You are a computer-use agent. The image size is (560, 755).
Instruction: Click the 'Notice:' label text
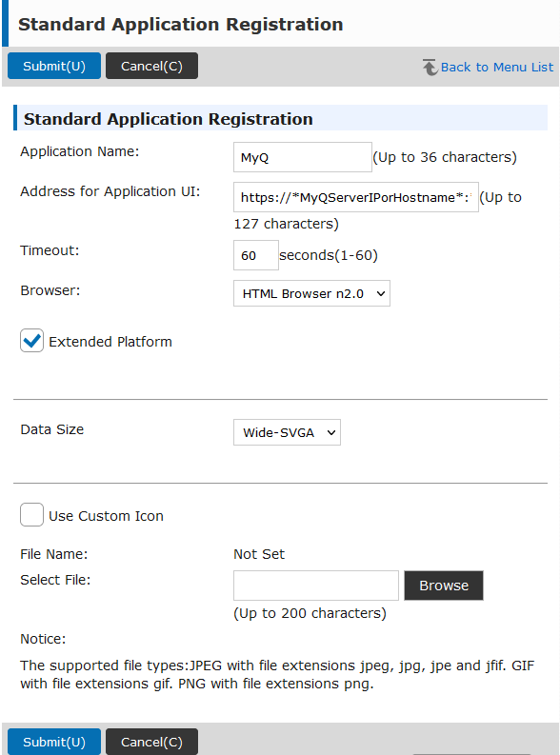click(x=43, y=639)
